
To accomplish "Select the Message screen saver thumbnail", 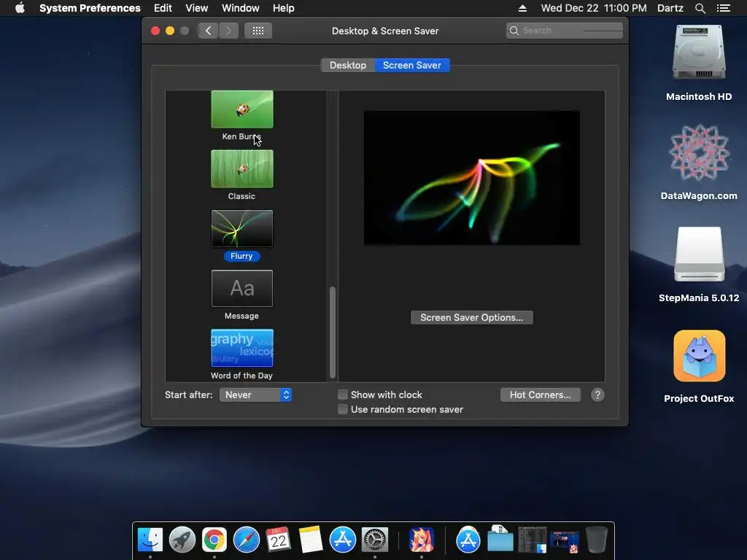I will (x=242, y=289).
